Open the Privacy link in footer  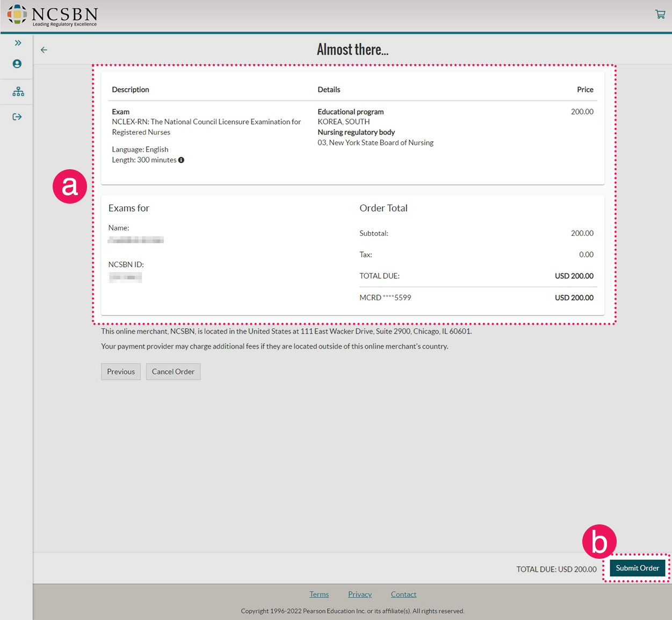click(360, 594)
